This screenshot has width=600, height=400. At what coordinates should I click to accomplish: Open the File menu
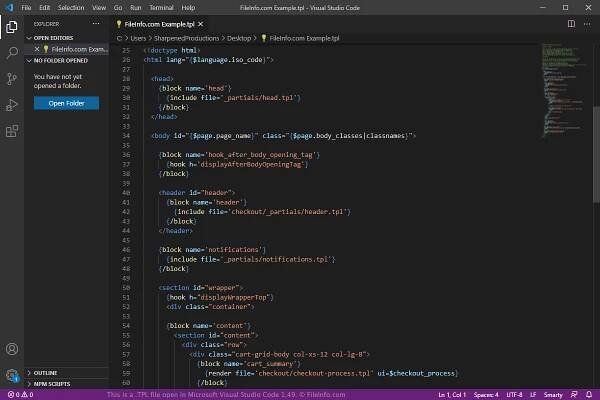click(26, 8)
